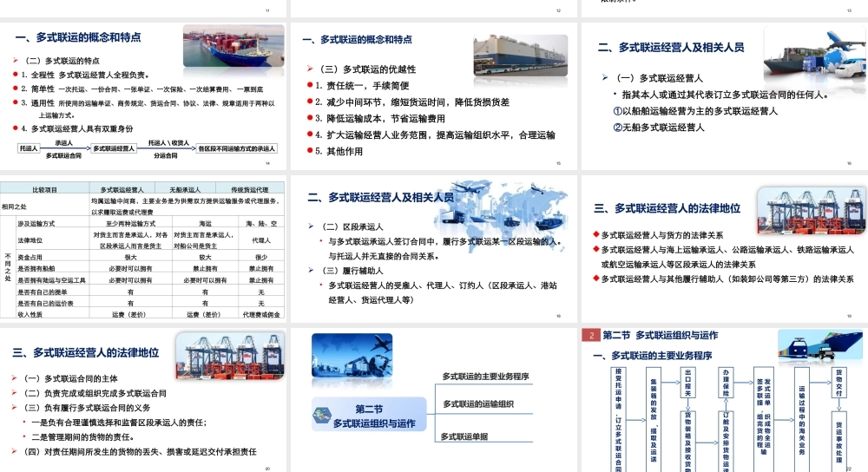Click the 托运人 box in the diagram

coord(29,148)
